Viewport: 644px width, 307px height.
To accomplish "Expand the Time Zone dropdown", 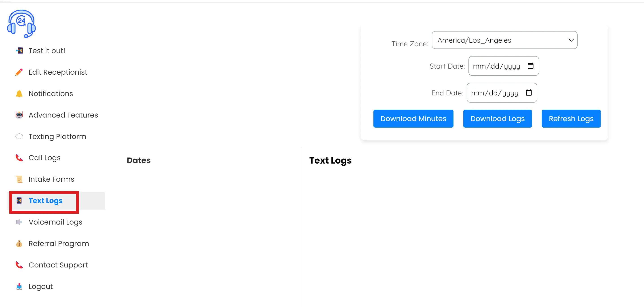I will coord(504,40).
